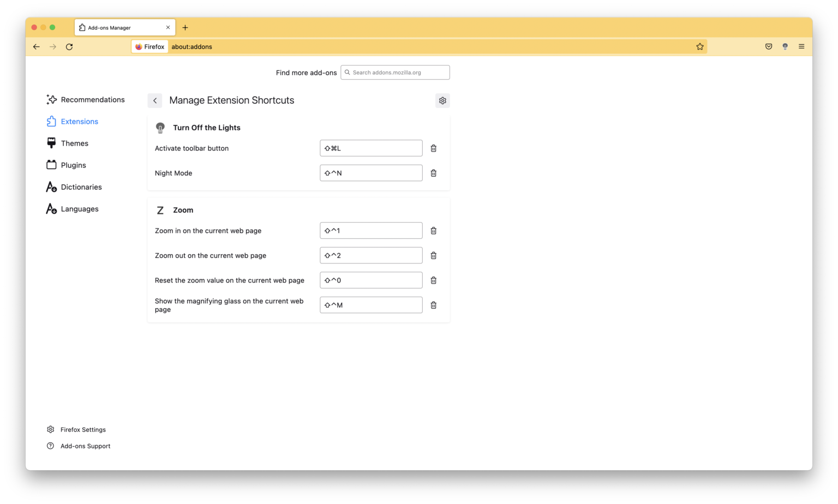Show the Recommendations section
The height and width of the screenshot is (504, 838).
click(x=93, y=99)
